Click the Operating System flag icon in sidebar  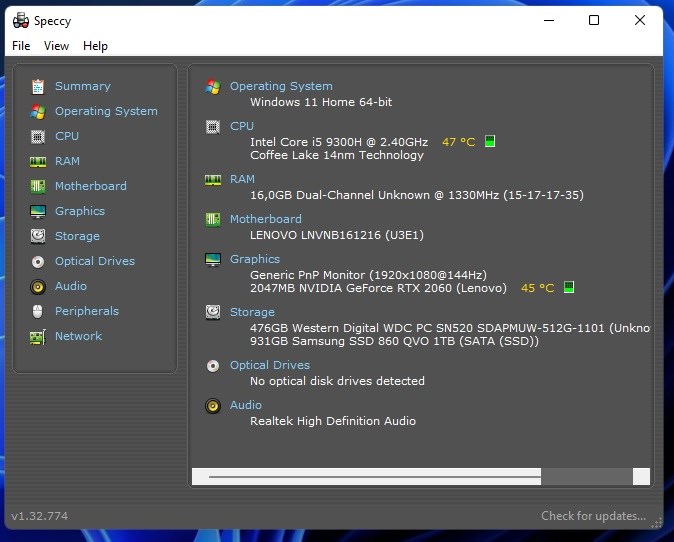(x=38, y=112)
